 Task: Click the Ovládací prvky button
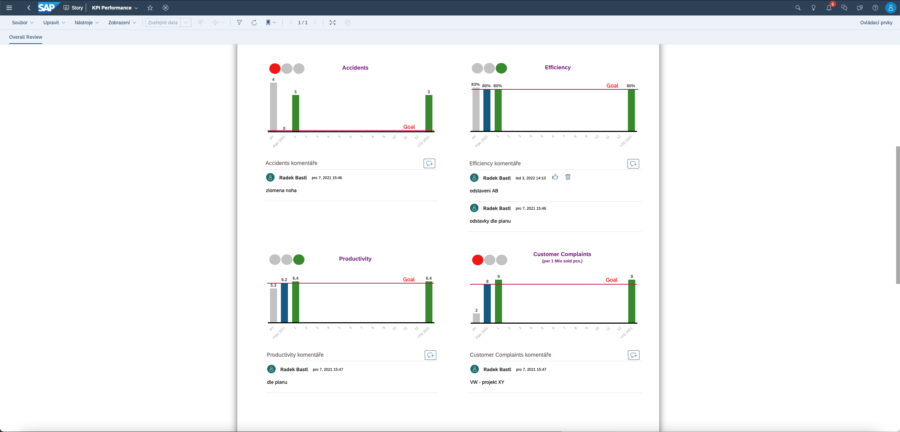[875, 21]
